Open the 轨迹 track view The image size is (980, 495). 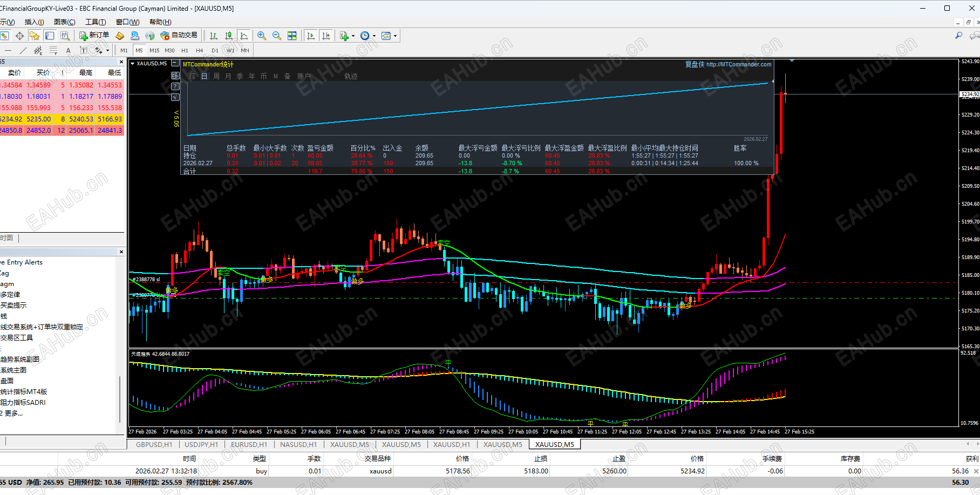(x=351, y=77)
